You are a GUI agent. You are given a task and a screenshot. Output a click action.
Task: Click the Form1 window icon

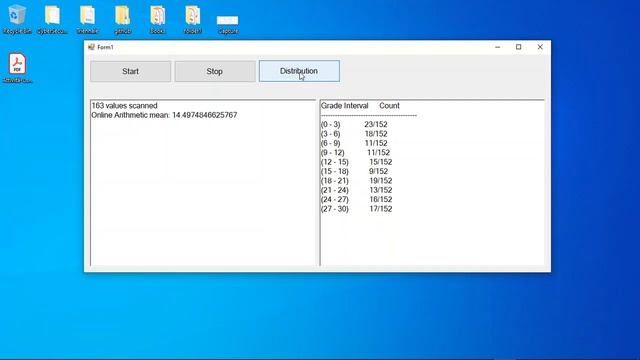tap(91, 47)
